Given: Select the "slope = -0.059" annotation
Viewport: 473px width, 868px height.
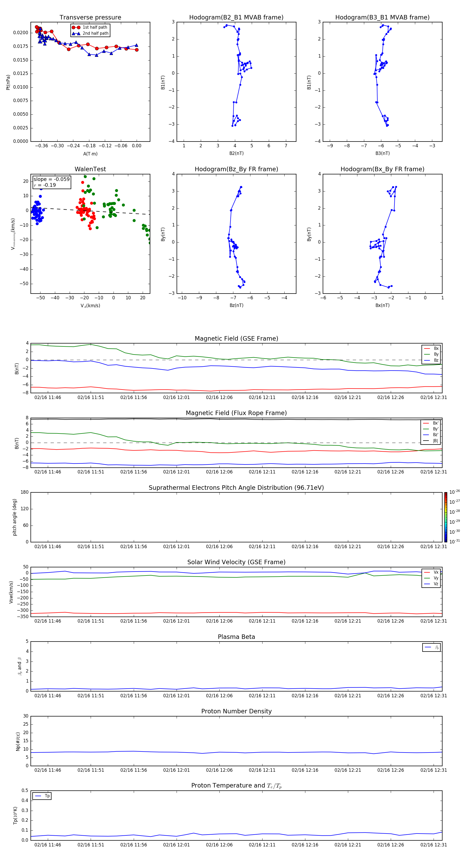Looking at the screenshot, I should 52,179.
